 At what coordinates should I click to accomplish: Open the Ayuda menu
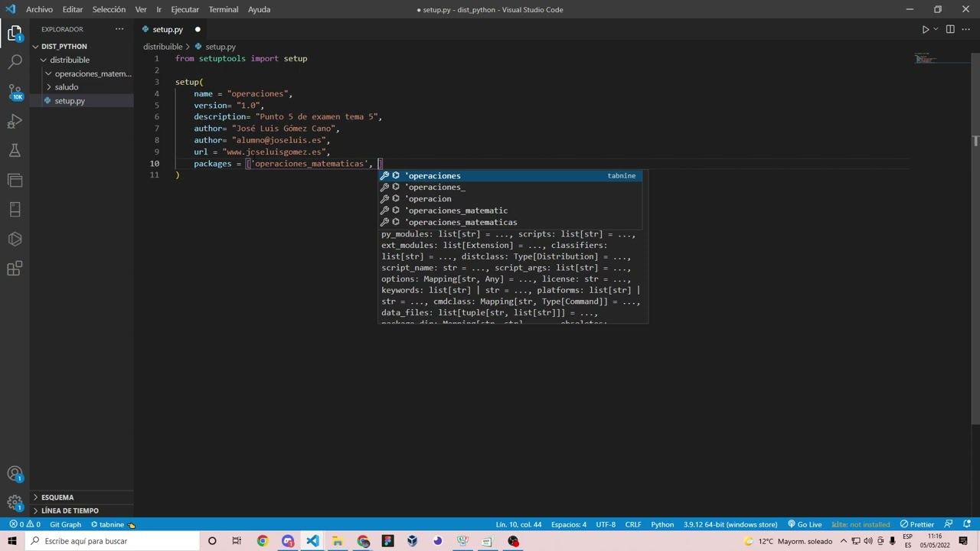point(259,9)
